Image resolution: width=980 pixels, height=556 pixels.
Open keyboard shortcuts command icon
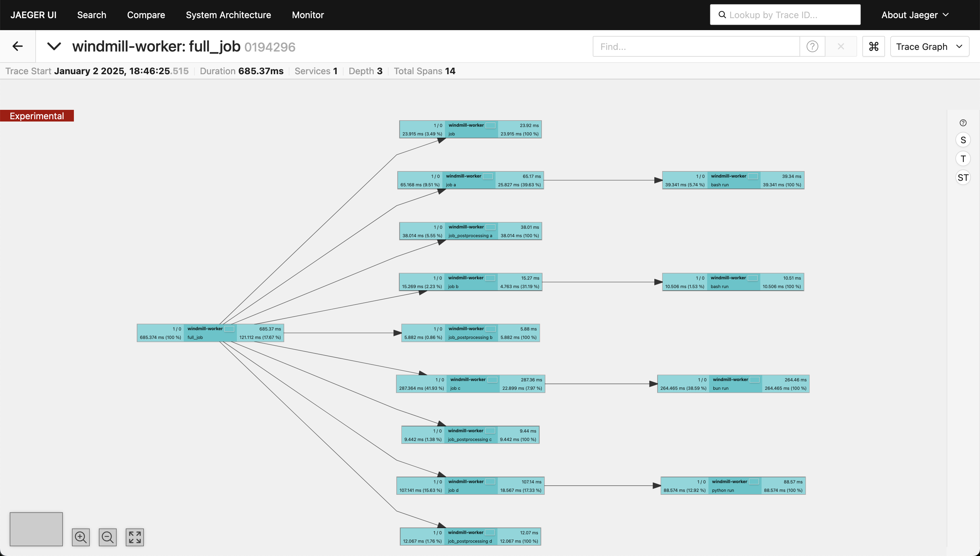[x=873, y=47]
